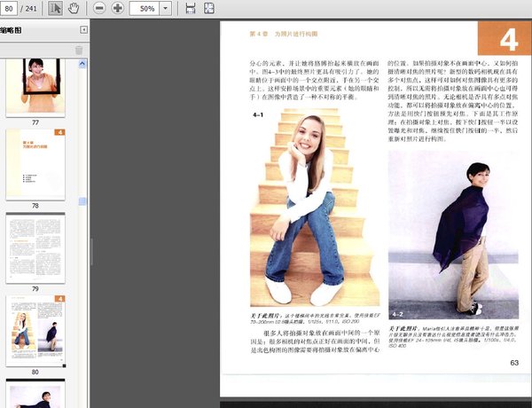Select the page 77 thumbnail

(x=35, y=87)
